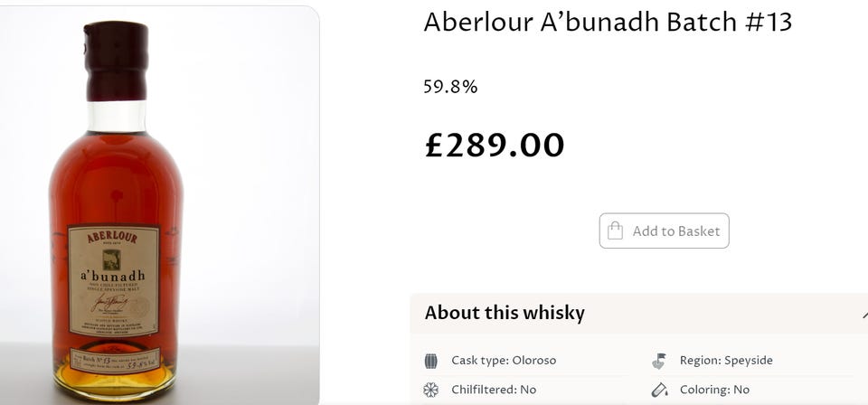Click the red ABERLOUR banner on the bottle label

click(113, 237)
